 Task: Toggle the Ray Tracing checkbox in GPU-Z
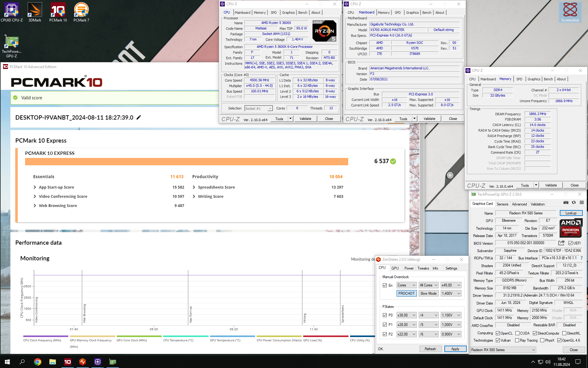point(517,340)
